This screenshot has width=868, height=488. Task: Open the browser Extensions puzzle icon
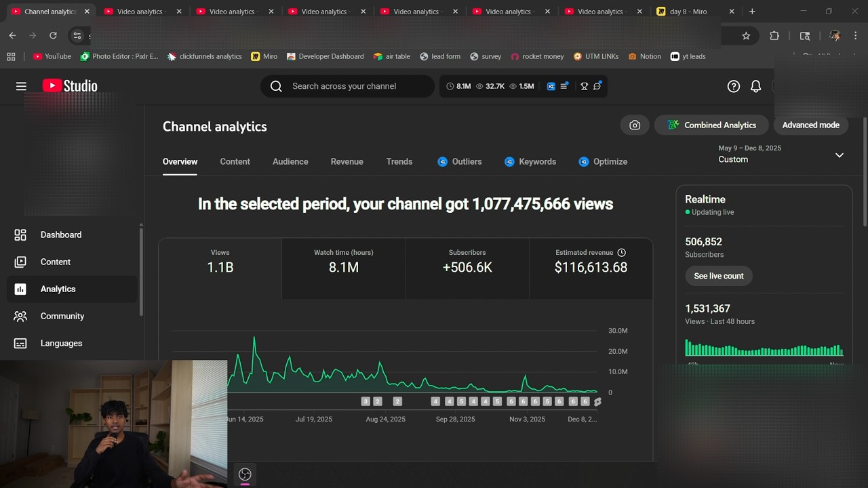pyautogui.click(x=774, y=35)
